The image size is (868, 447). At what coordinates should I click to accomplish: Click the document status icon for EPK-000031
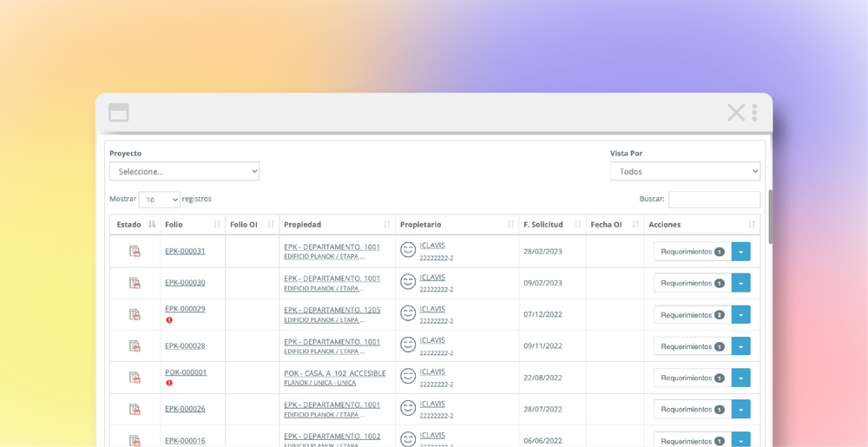tap(135, 251)
